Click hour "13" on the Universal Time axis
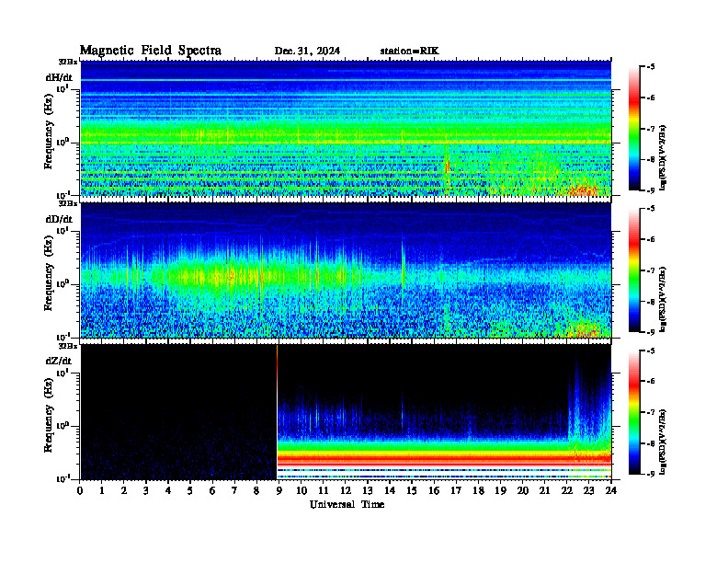This screenshot has width=728, height=563. pos(368,491)
